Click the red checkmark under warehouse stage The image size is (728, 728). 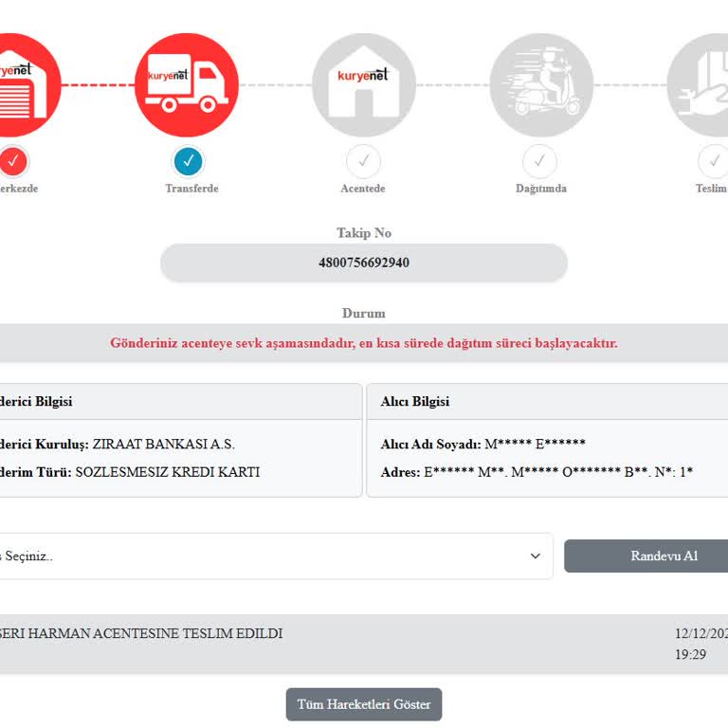pos(13,161)
